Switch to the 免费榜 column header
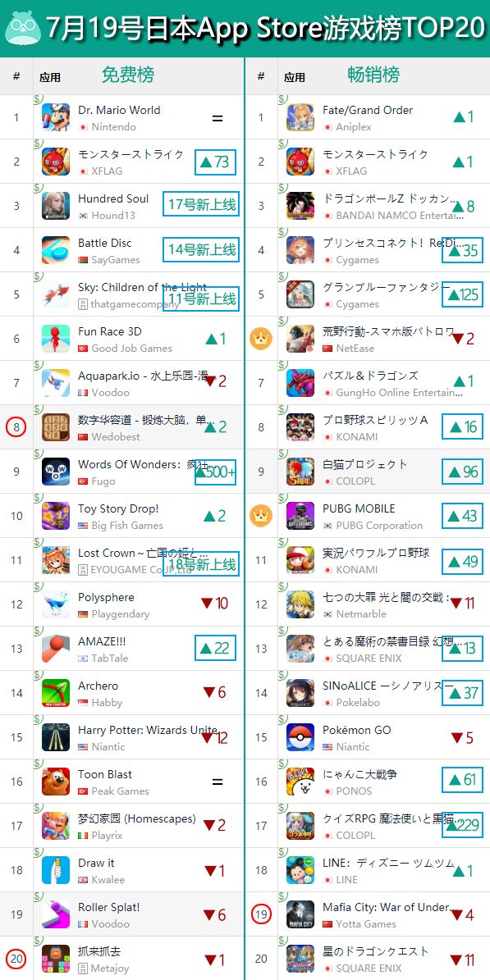This screenshot has height=980, width=490. click(128, 75)
